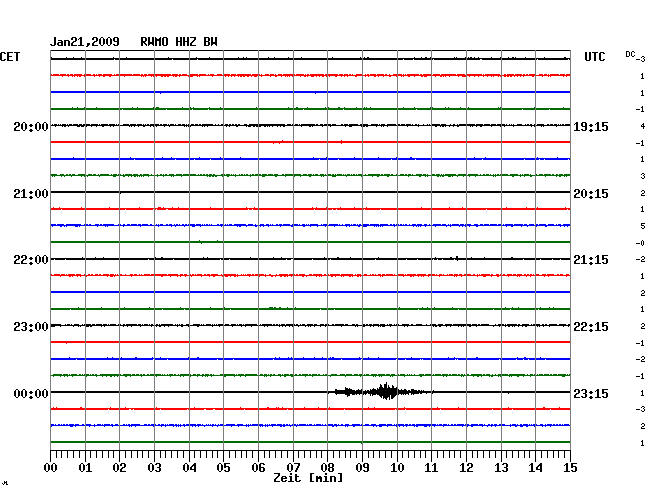This screenshot has height=494, width=650.
Task: Click the small spike on the 22:00 trace
Action: click(x=457, y=259)
